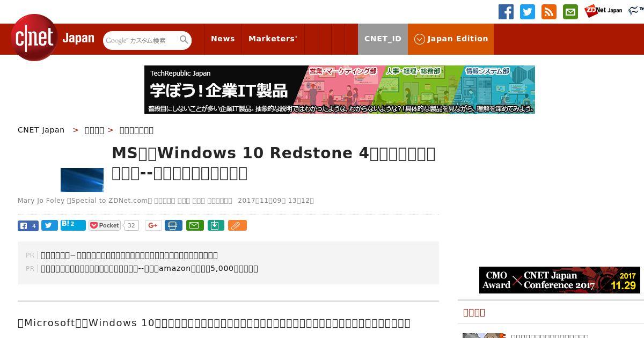The width and height of the screenshot is (644, 338).
Task: Open the green newsletter mail icon in header
Action: [570, 12]
